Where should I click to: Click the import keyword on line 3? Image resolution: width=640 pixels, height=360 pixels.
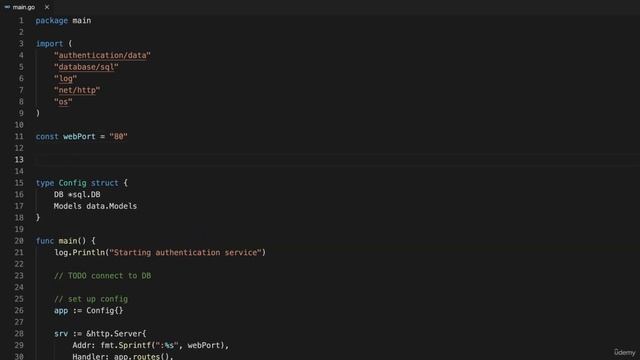tap(49, 44)
